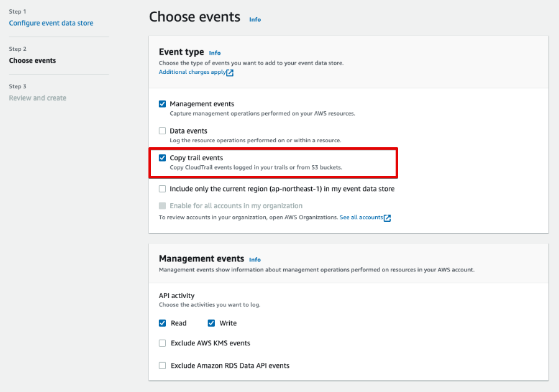Open Additional charges apply link
The width and height of the screenshot is (559, 392).
(x=192, y=72)
